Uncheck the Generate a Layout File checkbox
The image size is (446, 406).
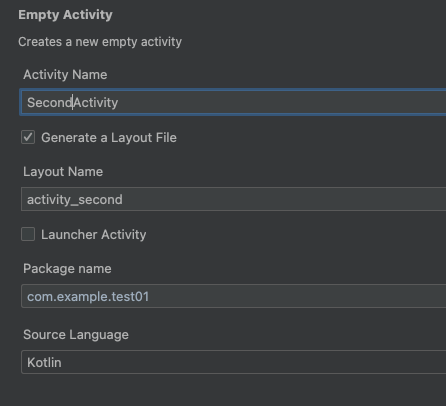point(28,137)
